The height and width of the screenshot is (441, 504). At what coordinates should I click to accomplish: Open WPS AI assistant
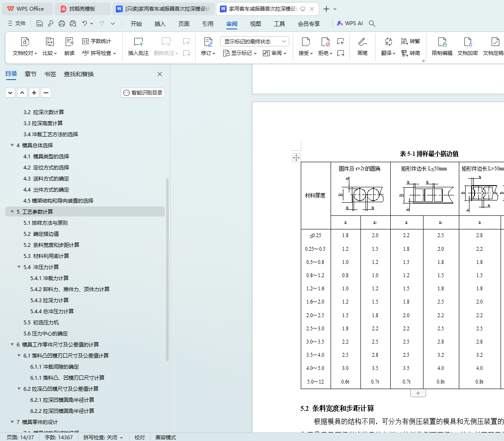pyautogui.click(x=350, y=23)
